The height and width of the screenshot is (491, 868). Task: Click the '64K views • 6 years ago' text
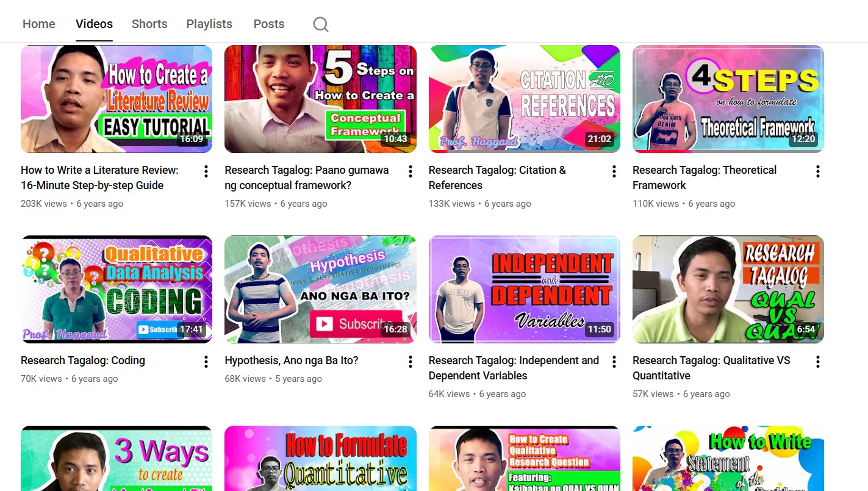[477, 394]
